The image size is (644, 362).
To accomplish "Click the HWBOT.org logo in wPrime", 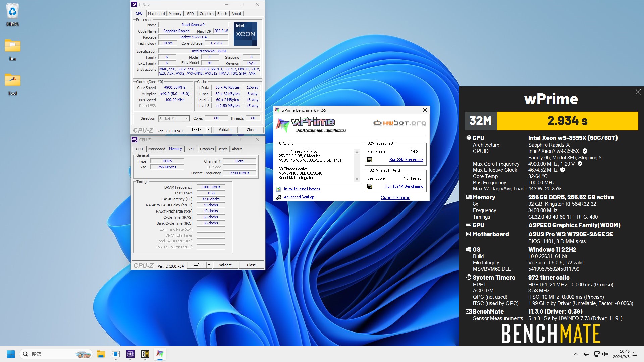I will pyautogui.click(x=399, y=123).
